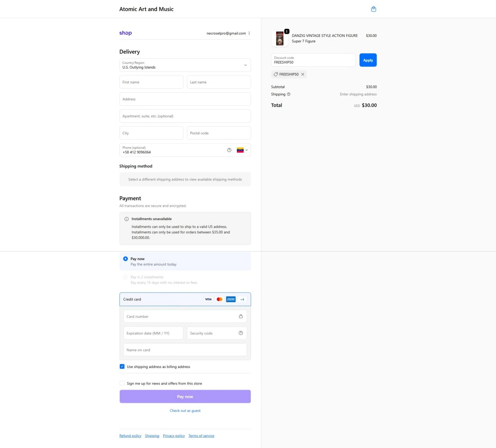Select the Pay in 2 installments radio option
Screen dimensions: 496x448
coord(125,277)
